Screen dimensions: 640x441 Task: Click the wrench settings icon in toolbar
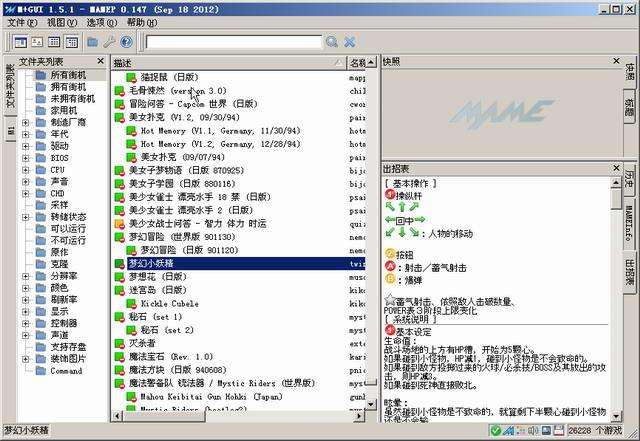pos(109,42)
